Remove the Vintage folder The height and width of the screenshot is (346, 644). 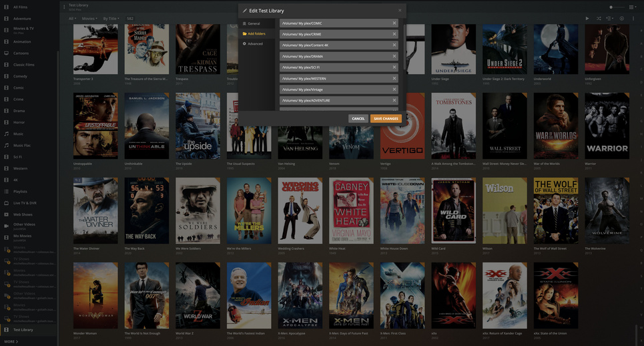point(394,89)
